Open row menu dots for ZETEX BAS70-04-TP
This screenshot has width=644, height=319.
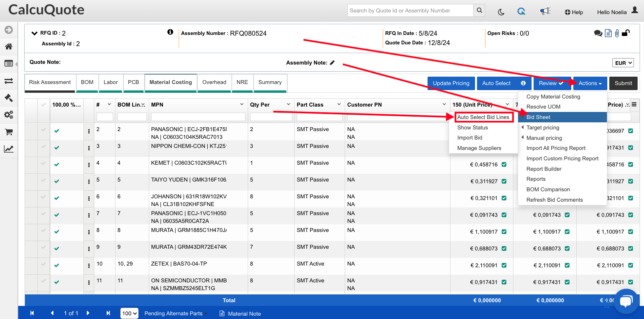pyautogui.click(x=89, y=266)
